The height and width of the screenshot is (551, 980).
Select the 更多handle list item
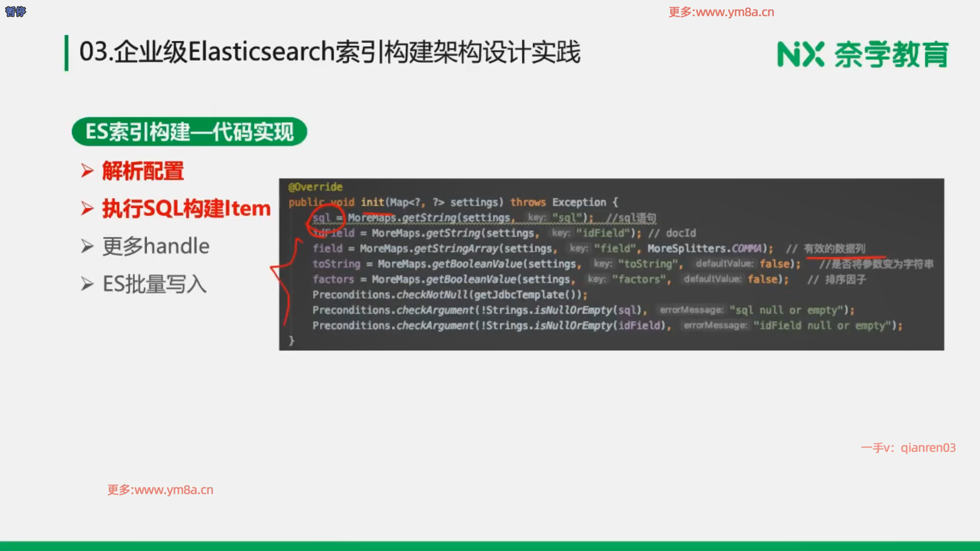pyautogui.click(x=156, y=246)
